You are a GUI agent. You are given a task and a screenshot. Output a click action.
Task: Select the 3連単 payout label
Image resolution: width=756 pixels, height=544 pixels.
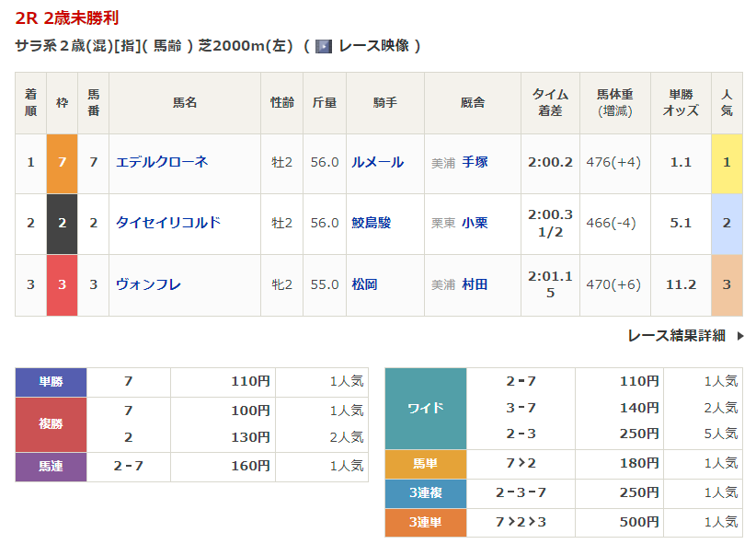point(425,522)
